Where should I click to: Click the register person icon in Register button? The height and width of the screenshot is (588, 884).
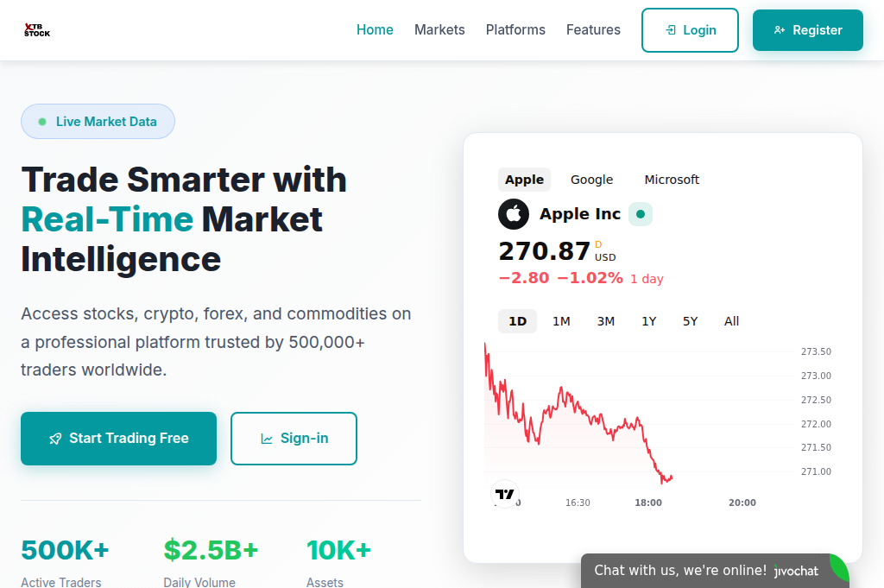[x=781, y=29]
